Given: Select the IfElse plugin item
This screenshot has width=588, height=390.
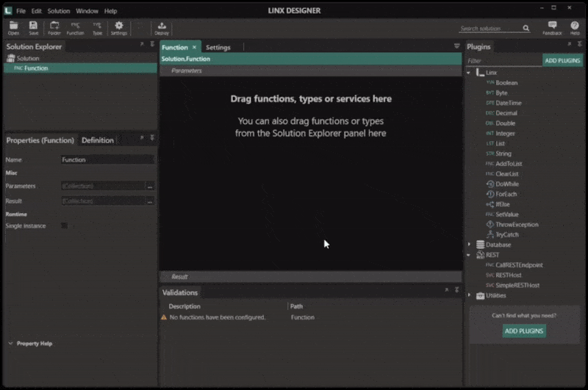Looking at the screenshot, I should click(x=498, y=204).
